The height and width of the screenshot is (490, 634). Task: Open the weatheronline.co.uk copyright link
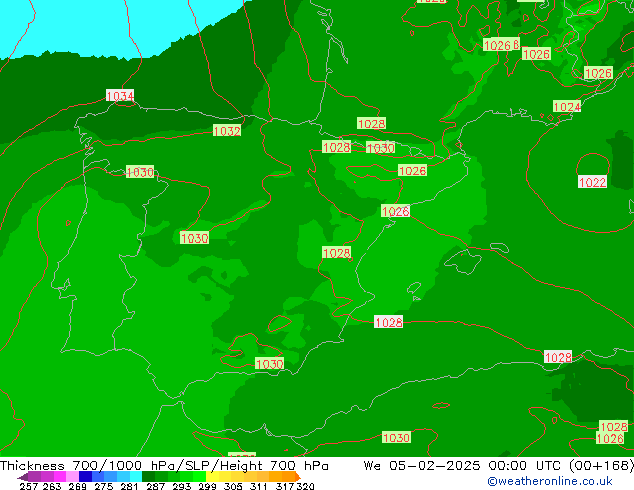pos(550,481)
